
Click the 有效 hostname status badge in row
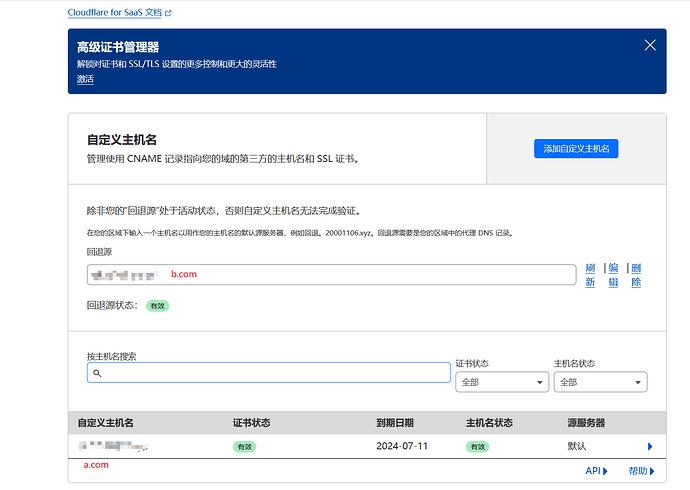477,446
